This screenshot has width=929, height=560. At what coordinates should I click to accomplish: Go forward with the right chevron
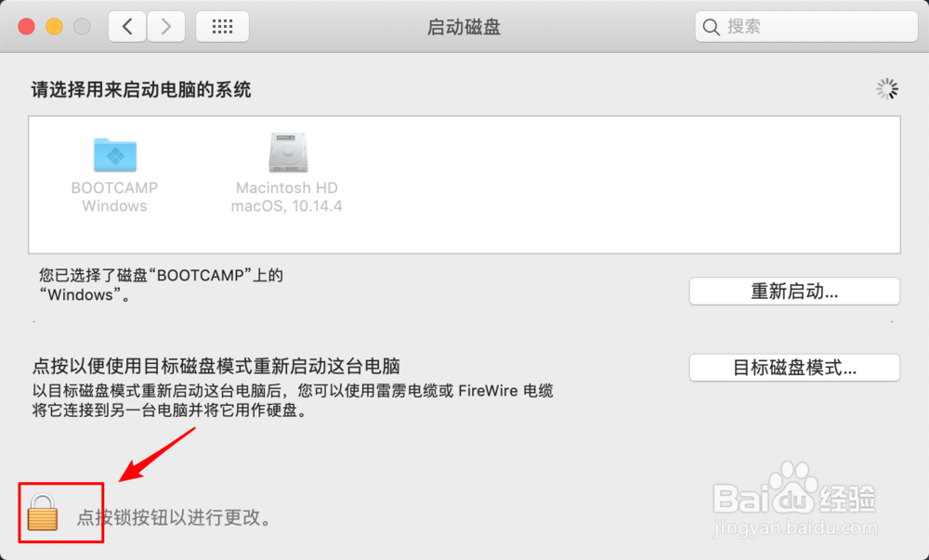(x=166, y=27)
